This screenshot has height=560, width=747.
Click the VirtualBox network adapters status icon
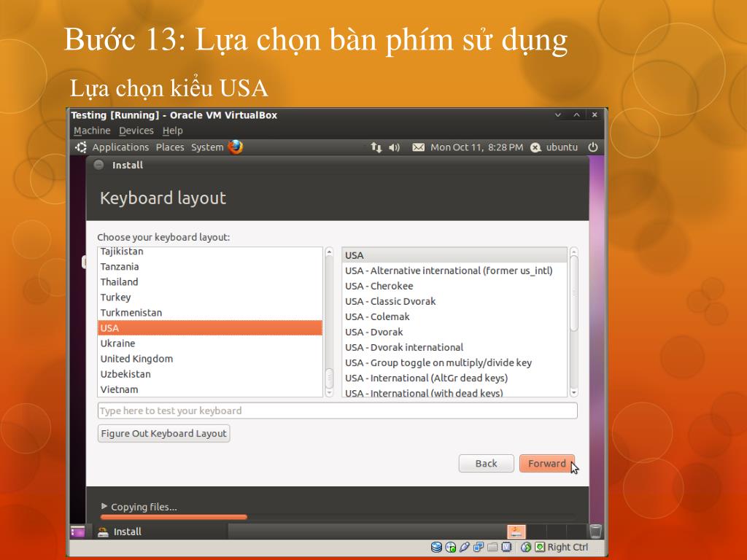pyautogui.click(x=479, y=547)
